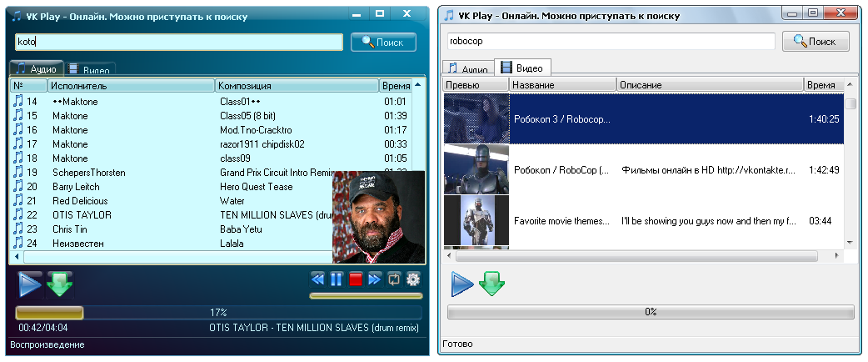Maximize the right VK Play window

pyautogui.click(x=813, y=12)
